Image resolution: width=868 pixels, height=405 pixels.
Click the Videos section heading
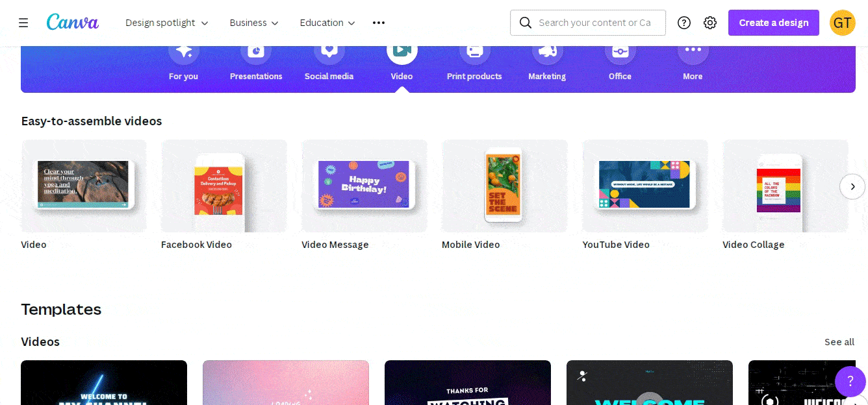pos(40,341)
